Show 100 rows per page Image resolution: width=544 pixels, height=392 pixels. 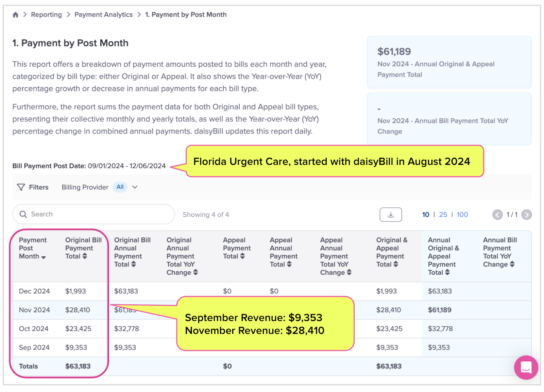pos(462,215)
